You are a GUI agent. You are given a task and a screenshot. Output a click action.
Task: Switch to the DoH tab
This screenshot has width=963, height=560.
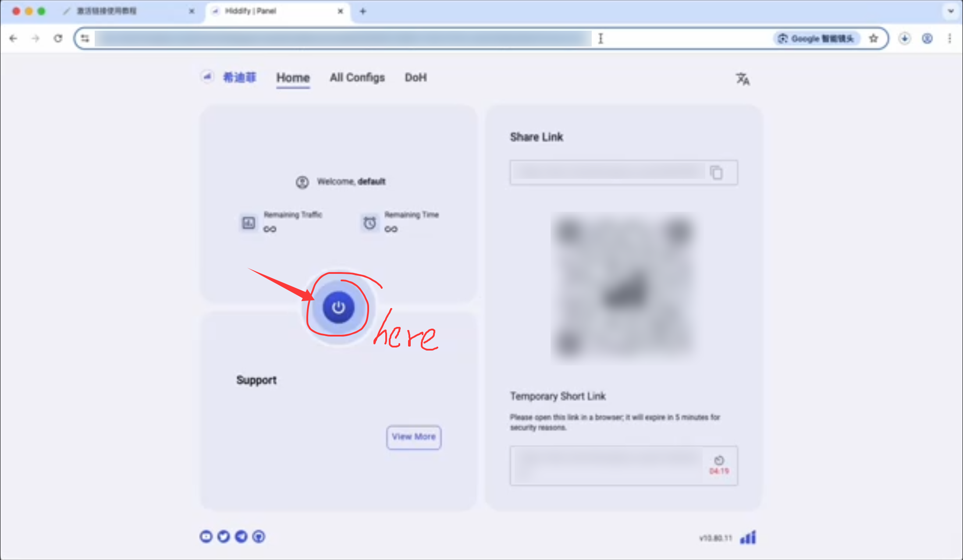click(416, 78)
